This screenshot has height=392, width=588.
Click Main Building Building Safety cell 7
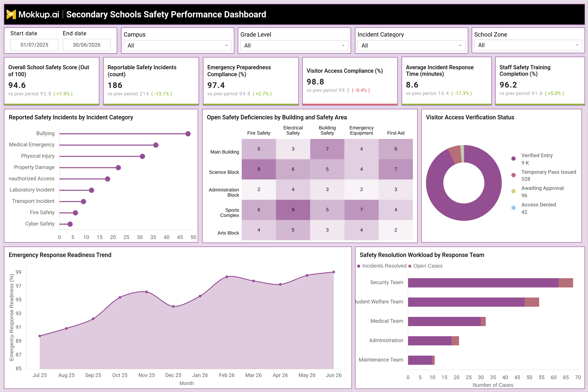click(327, 149)
